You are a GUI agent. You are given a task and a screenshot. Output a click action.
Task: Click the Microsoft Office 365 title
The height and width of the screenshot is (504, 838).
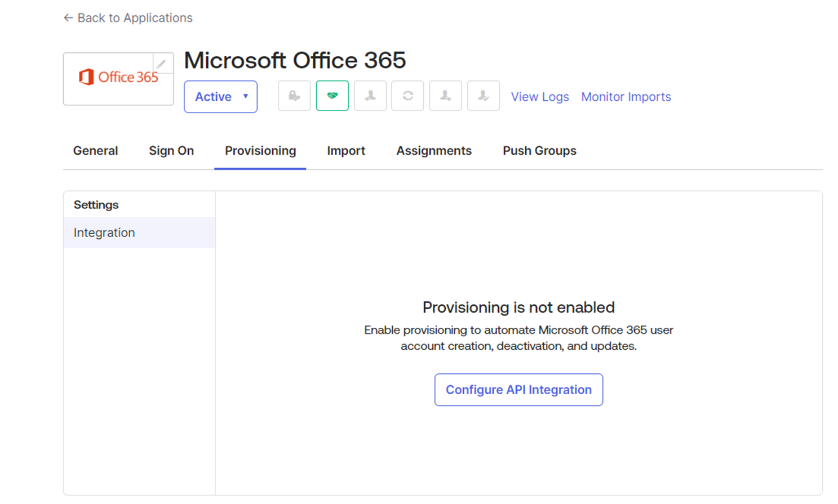295,60
